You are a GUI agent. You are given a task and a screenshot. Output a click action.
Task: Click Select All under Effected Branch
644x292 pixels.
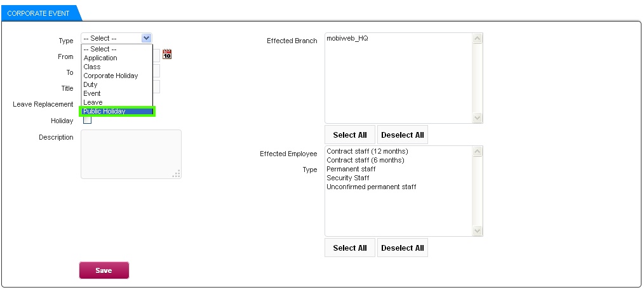pyautogui.click(x=350, y=135)
